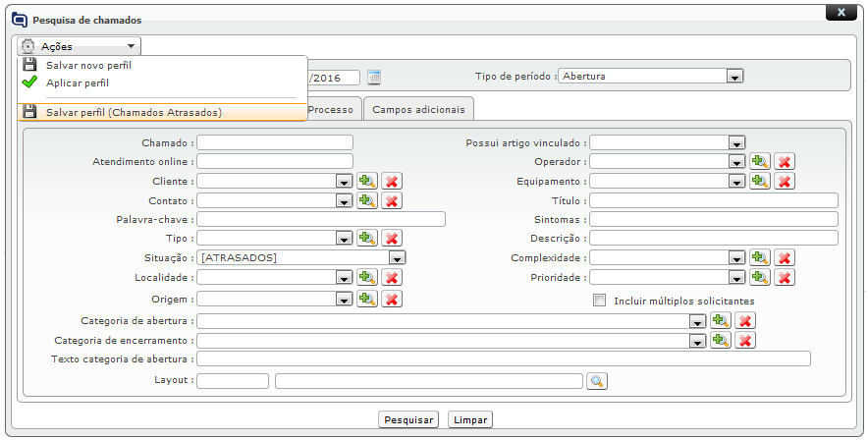Click the Descrição input field
868x440 pixels.
714,238
